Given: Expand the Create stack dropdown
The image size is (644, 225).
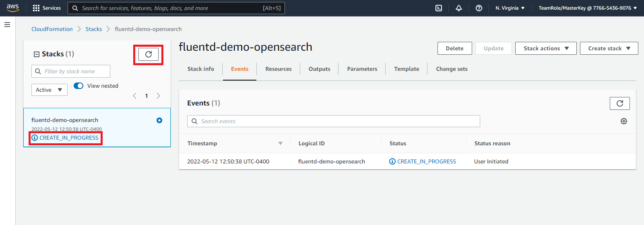Looking at the screenshot, I should tap(609, 48).
